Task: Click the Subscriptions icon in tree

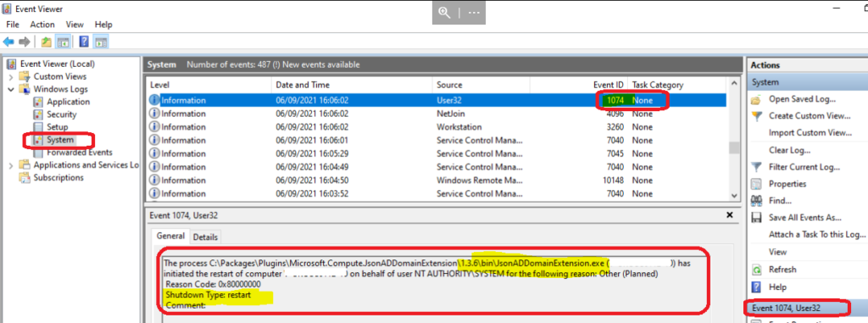Action: click(x=25, y=178)
